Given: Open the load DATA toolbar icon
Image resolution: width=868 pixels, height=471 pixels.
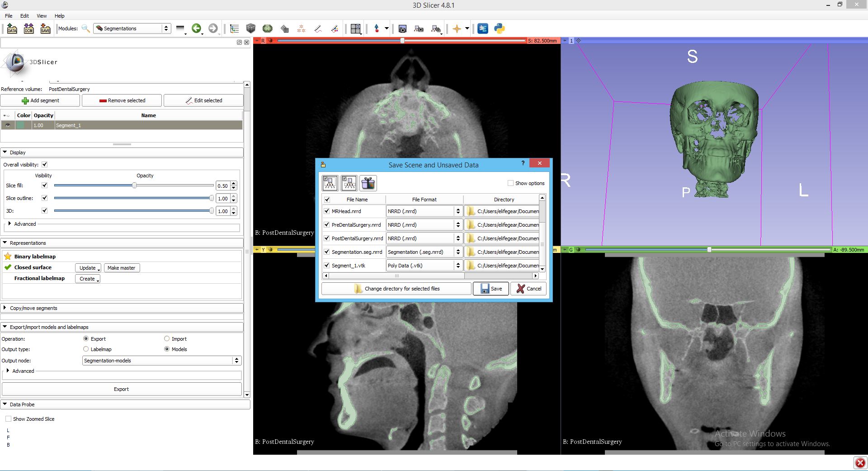Looking at the screenshot, I should (12, 29).
